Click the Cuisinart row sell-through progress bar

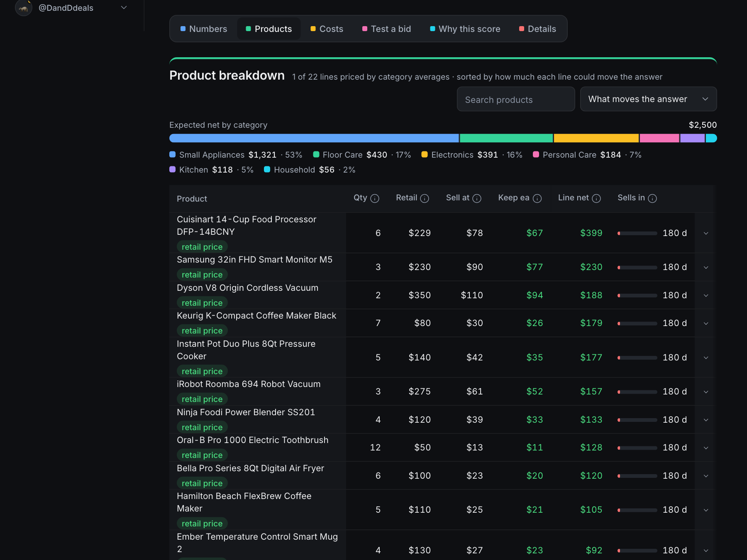[x=637, y=234]
